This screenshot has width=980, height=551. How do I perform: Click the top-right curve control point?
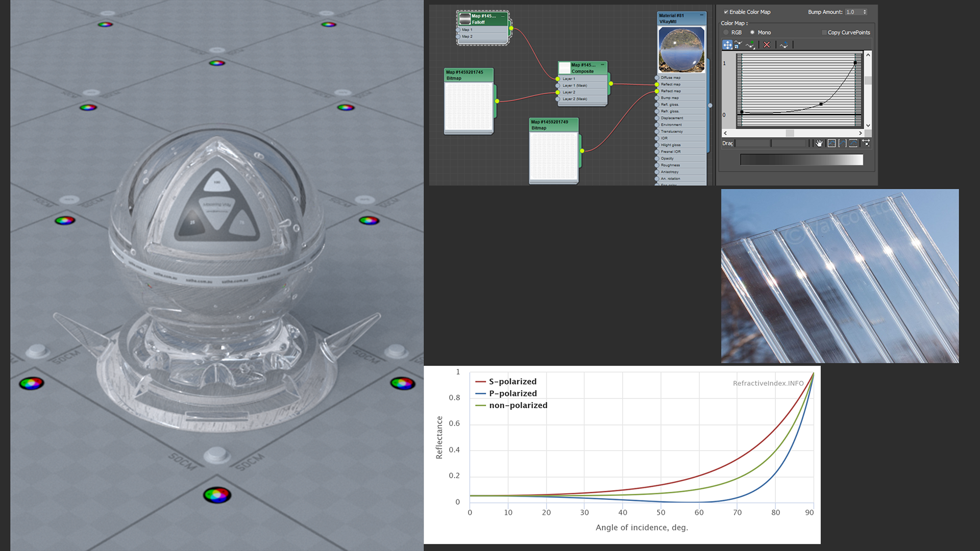[855, 63]
